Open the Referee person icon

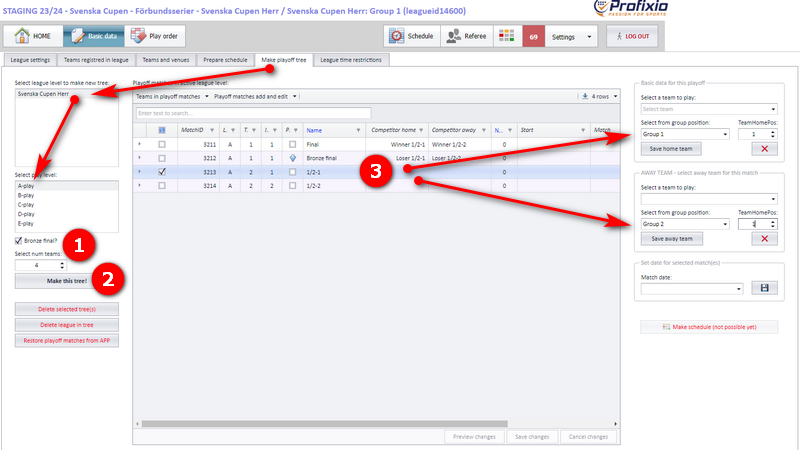pyautogui.click(x=453, y=36)
